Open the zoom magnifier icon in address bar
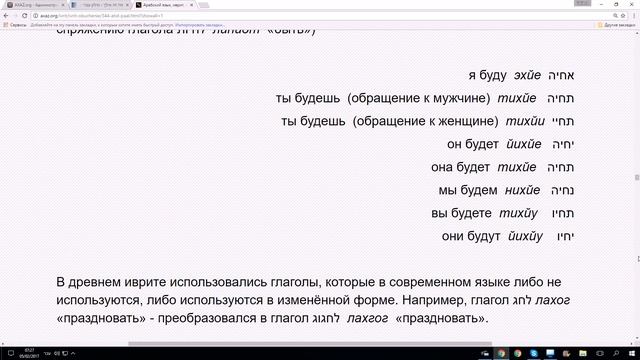The width and height of the screenshot is (640, 360). [615, 16]
